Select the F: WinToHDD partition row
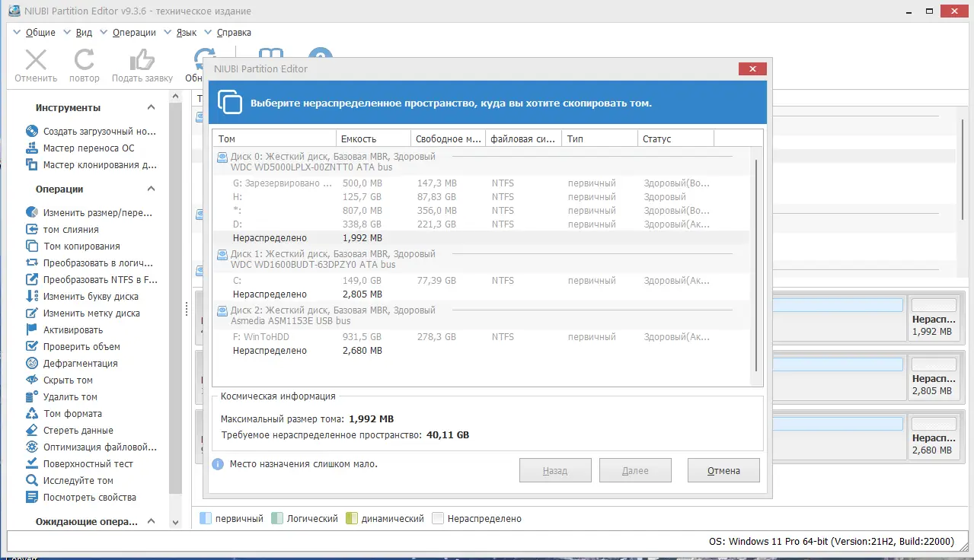This screenshot has height=560, width=974. (480, 337)
